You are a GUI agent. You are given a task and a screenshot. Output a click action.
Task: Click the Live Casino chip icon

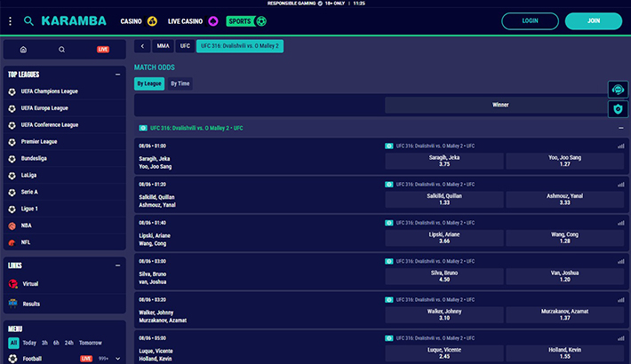coord(213,21)
